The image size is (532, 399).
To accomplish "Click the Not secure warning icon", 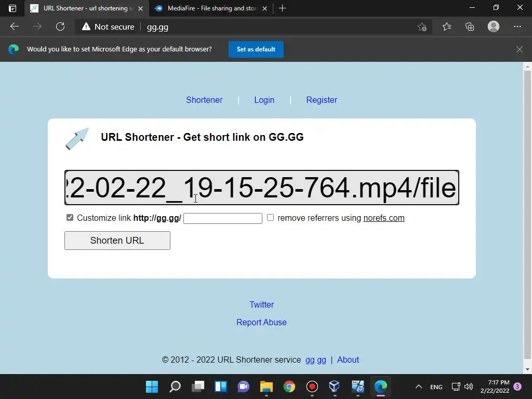I will (86, 26).
